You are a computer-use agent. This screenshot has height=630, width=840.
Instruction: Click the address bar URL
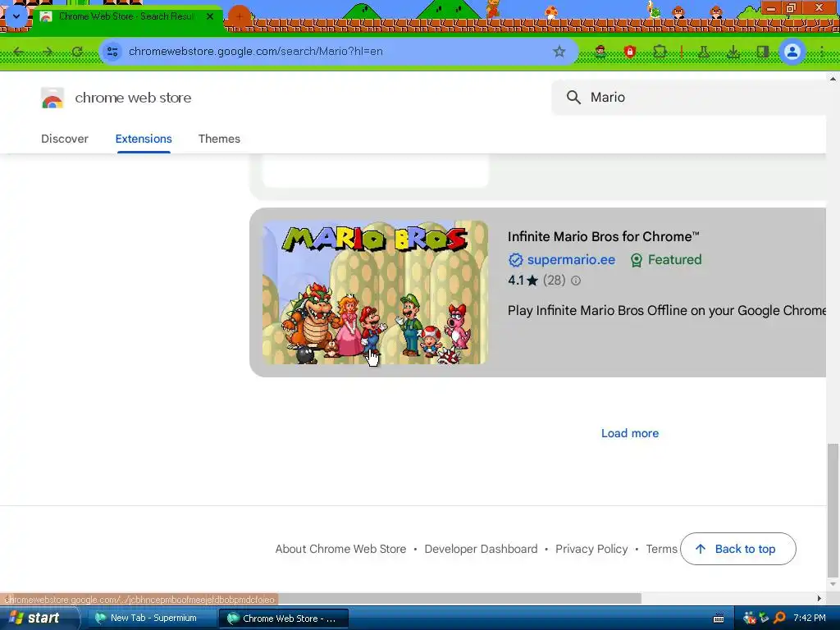click(x=256, y=52)
